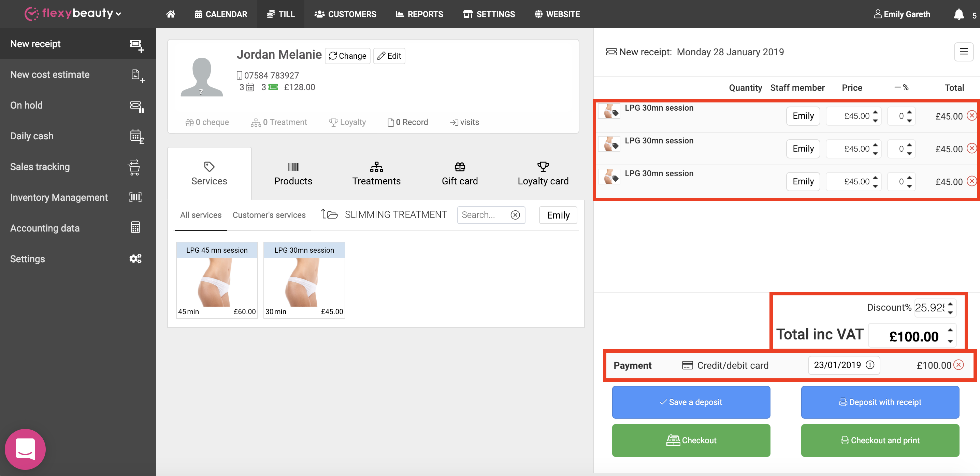
Task: Remove the second LPG 30mn session line
Action: pyautogui.click(x=971, y=148)
